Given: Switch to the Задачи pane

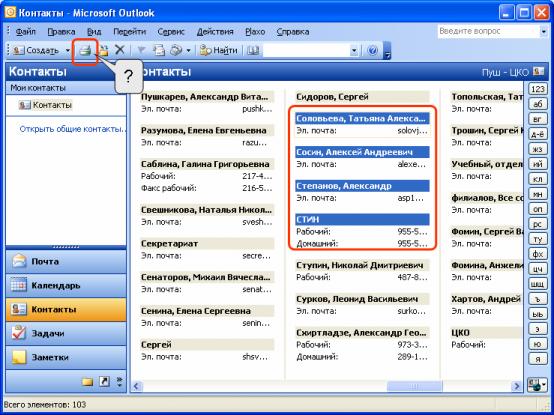Looking at the screenshot, I should pos(66,333).
